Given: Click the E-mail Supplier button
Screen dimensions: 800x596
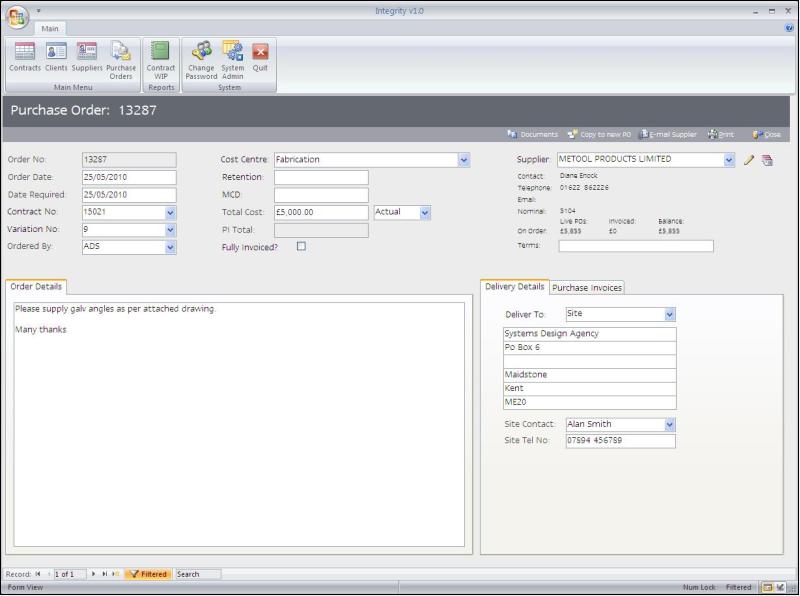Looking at the screenshot, I should (x=670, y=134).
